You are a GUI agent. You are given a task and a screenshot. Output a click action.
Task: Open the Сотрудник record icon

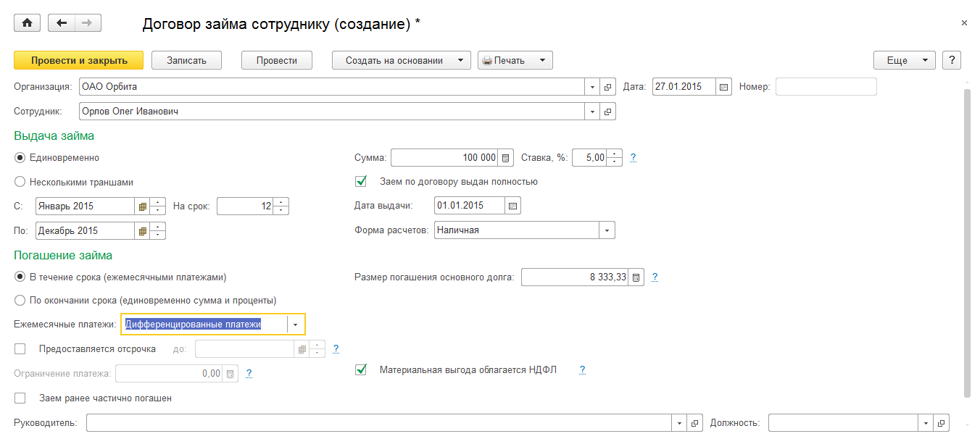608,112
